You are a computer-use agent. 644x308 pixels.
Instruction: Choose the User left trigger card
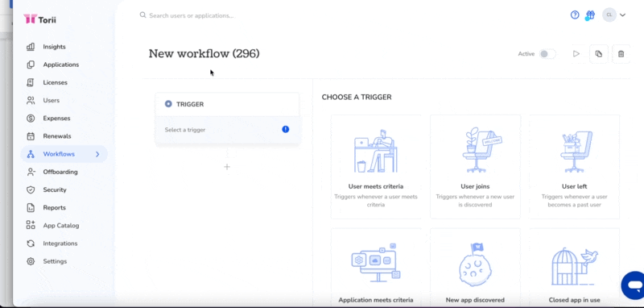tap(574, 167)
